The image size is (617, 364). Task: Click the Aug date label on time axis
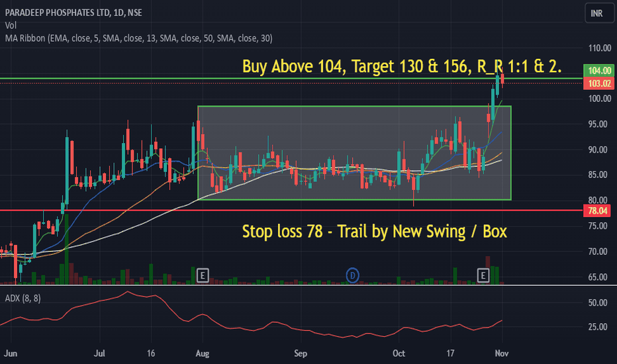coord(203,353)
